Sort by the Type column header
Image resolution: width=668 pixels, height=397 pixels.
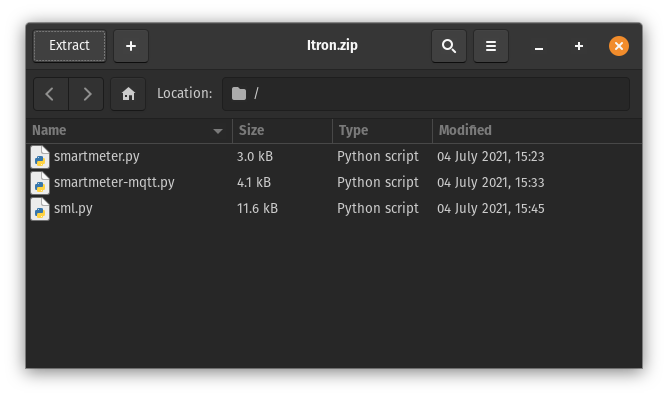(x=383, y=130)
